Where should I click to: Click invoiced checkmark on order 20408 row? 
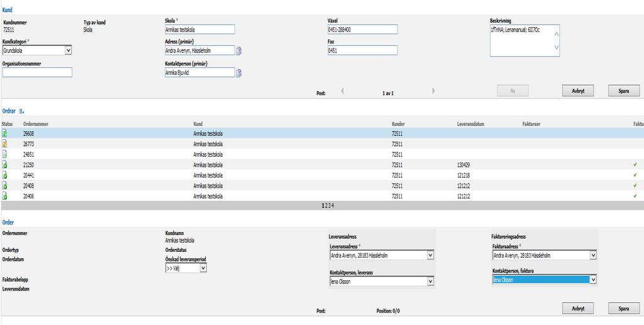pyautogui.click(x=635, y=186)
